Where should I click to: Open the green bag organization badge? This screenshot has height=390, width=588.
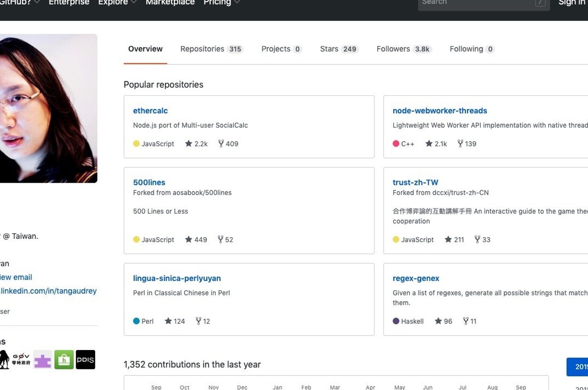(x=64, y=359)
